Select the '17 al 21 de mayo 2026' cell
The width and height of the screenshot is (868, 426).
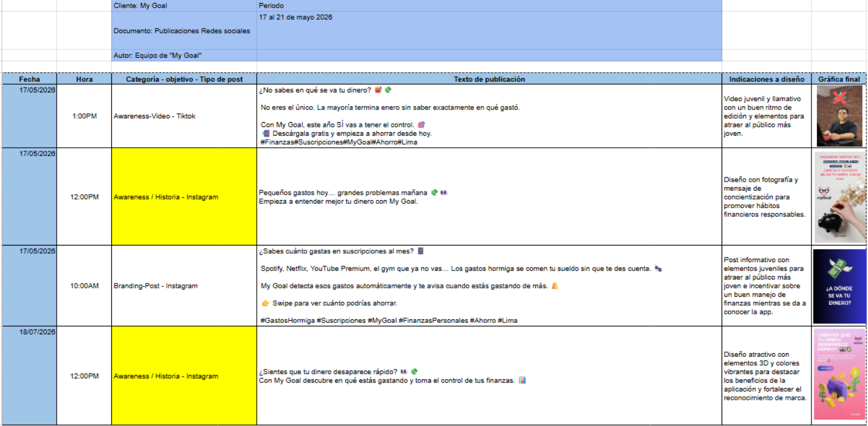489,30
